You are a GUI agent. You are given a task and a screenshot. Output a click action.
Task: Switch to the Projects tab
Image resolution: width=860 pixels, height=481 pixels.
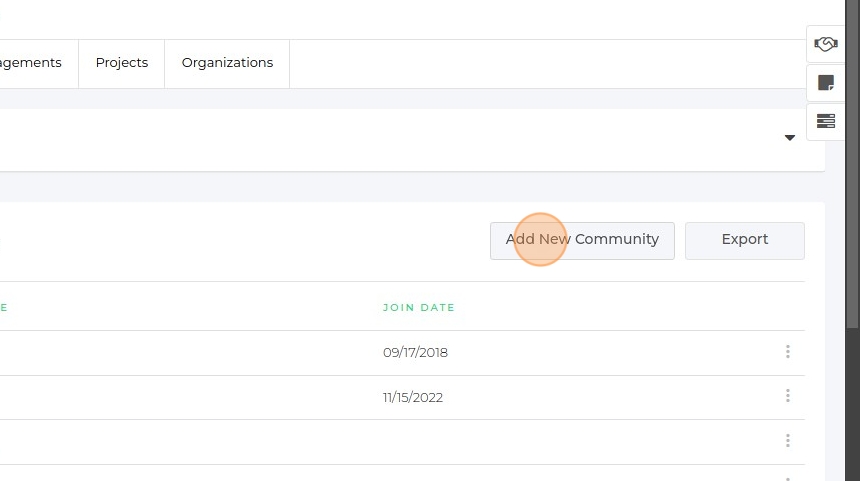point(122,63)
